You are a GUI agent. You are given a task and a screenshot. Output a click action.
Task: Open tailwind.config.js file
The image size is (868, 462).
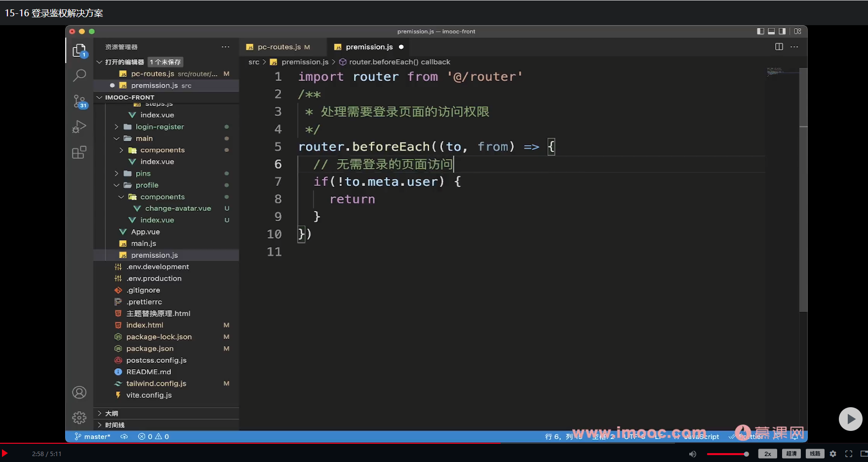pos(156,384)
